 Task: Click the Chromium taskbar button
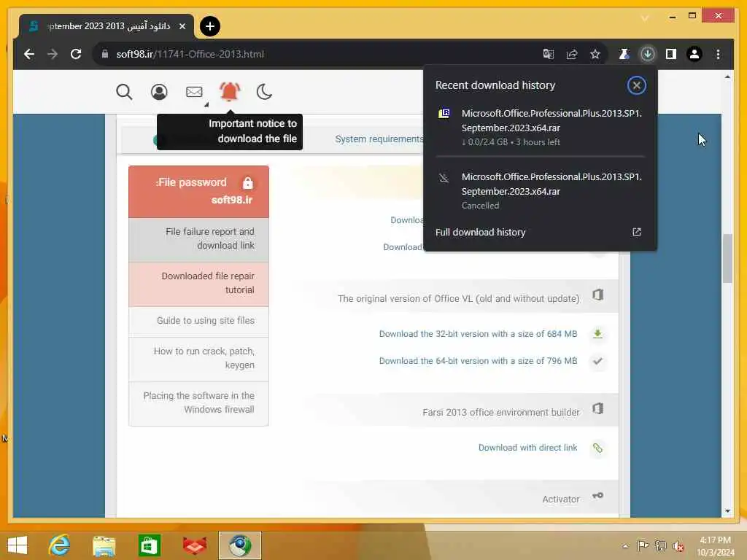(239, 545)
